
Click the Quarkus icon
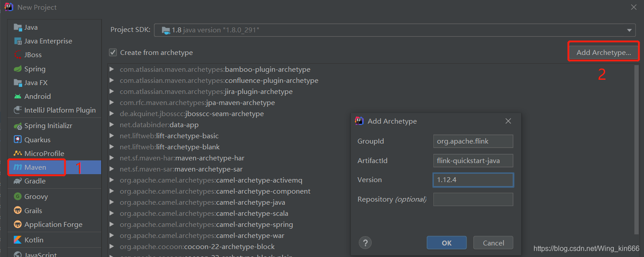18,140
